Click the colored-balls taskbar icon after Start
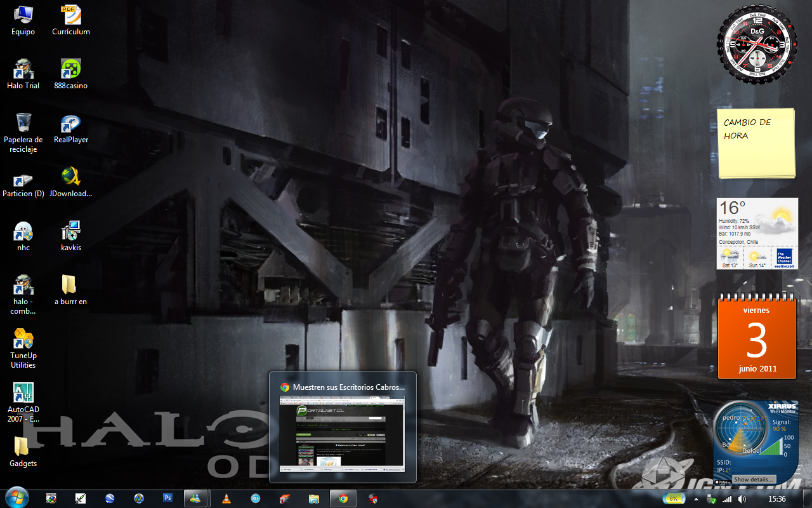 51,498
